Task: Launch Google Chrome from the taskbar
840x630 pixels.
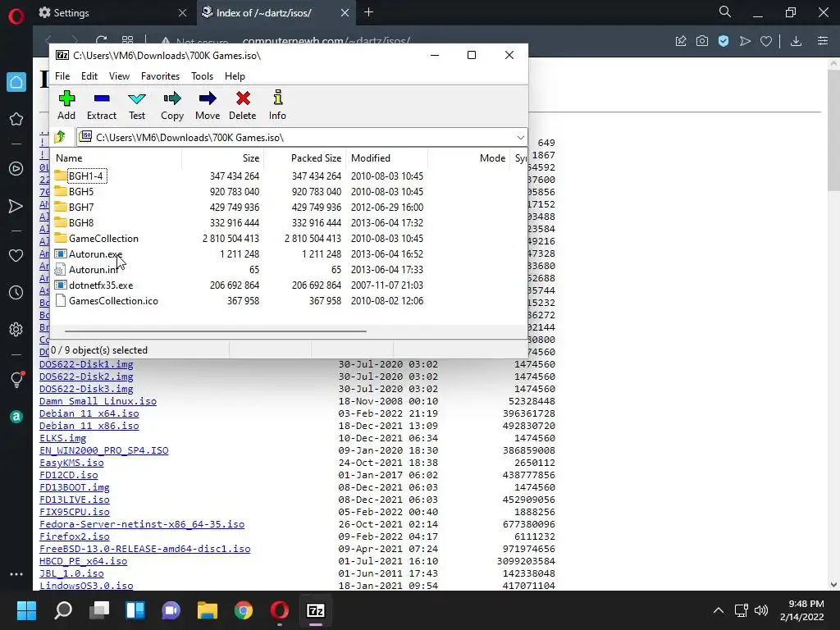Action: pyautogui.click(x=243, y=610)
